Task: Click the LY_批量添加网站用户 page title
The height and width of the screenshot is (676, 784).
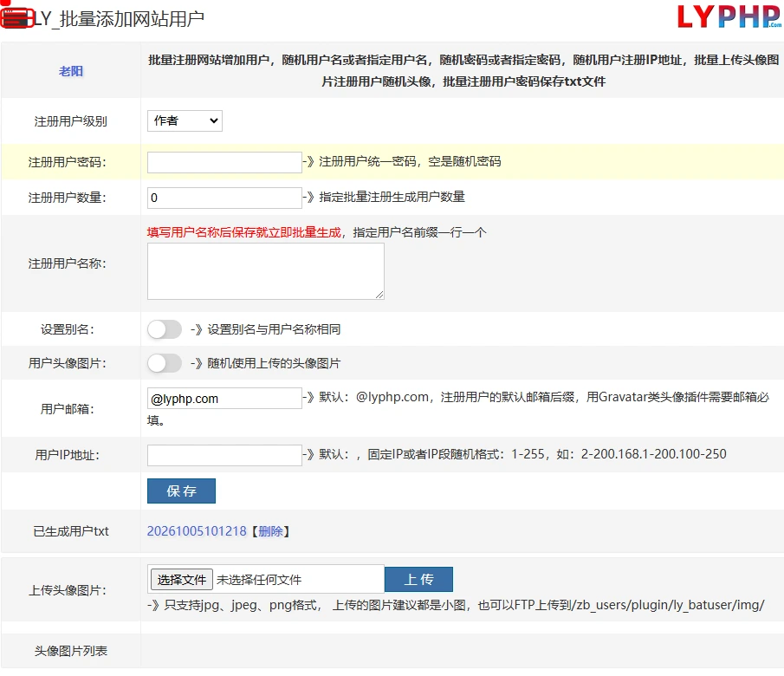Action: (119, 18)
